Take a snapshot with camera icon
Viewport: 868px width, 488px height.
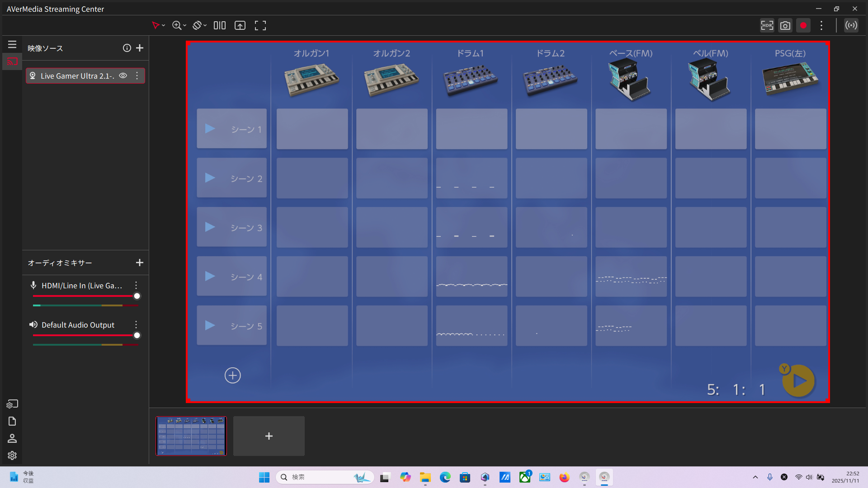tap(785, 26)
